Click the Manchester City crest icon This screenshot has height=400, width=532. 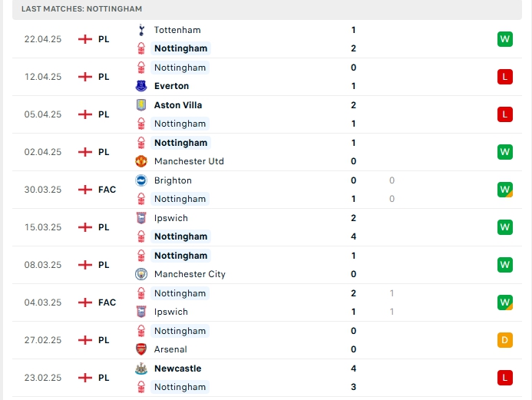pos(141,274)
